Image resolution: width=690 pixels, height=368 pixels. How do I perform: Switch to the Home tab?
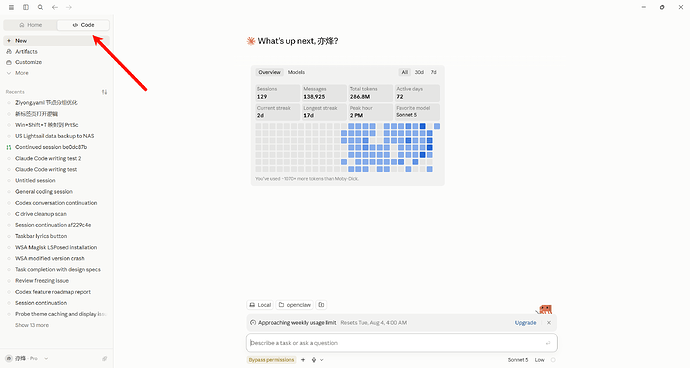[x=30, y=25]
